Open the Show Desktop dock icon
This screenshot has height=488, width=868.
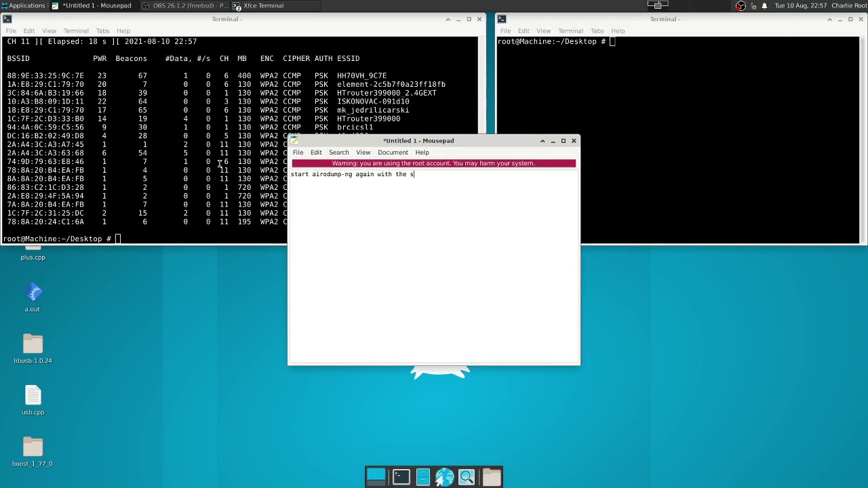376,477
